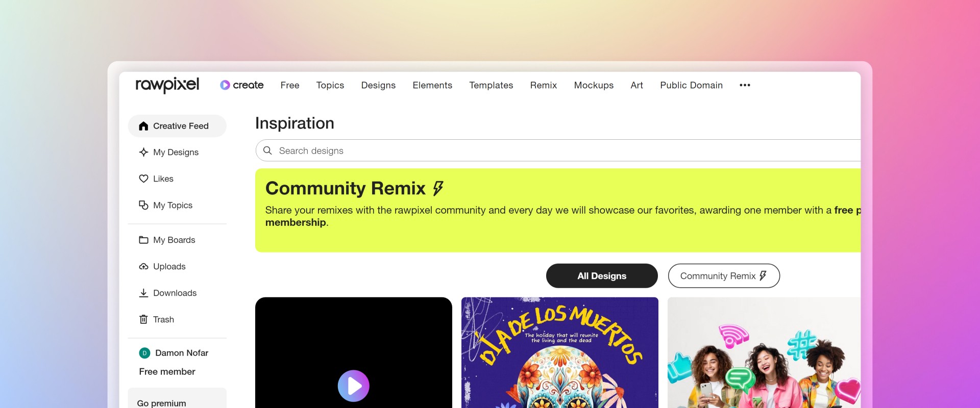Click the Inspiration page heading
The image size is (980, 408).
(295, 123)
